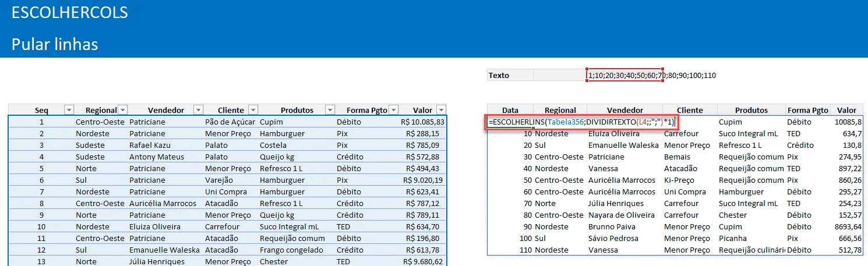Select the Crédito cell in Seq 4 row
The image size is (868, 266).
tap(366, 157)
